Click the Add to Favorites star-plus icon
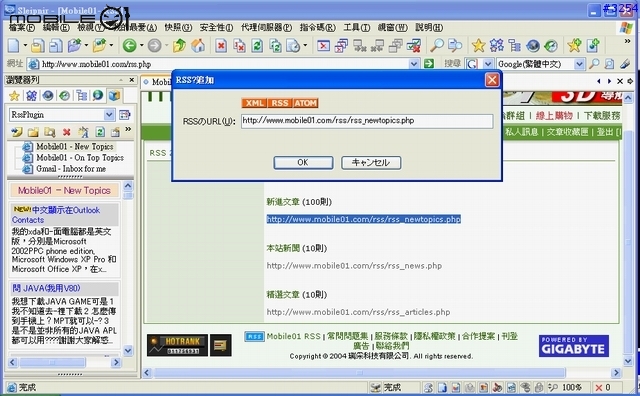This screenshot has width=640, height=396. pyautogui.click(x=574, y=45)
